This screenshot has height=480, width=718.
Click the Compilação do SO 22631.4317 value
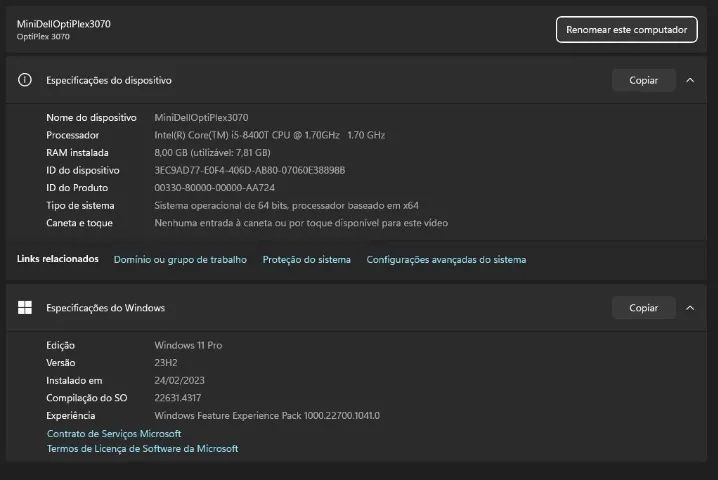coord(184,398)
